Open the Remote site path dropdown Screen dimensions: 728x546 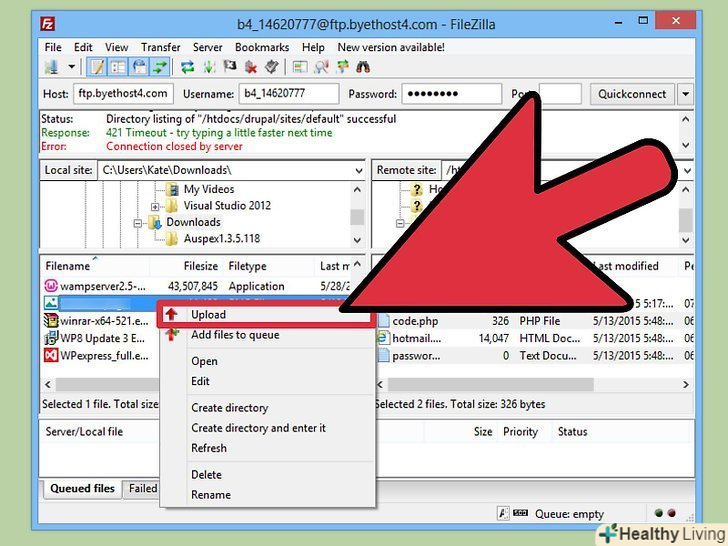[x=687, y=170]
